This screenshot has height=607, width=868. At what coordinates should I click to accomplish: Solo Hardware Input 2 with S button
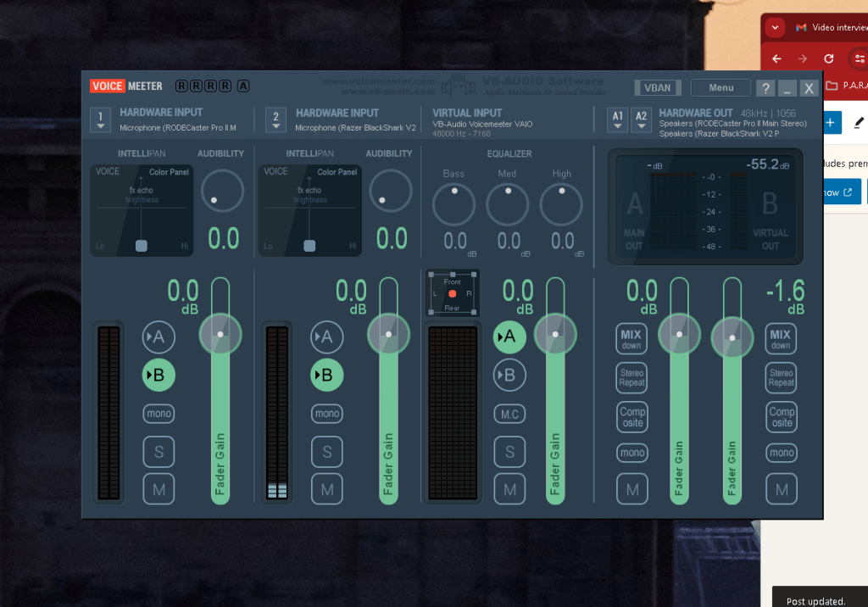pyautogui.click(x=327, y=452)
